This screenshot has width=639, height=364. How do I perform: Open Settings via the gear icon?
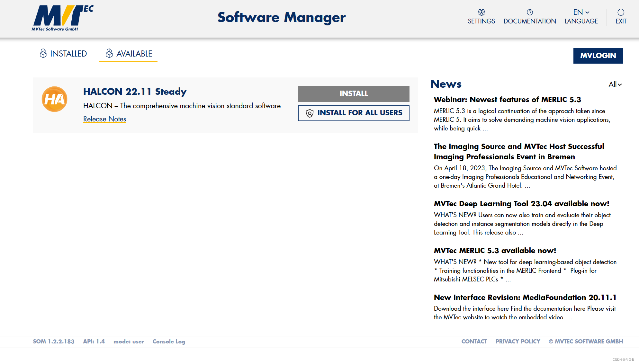click(x=481, y=12)
